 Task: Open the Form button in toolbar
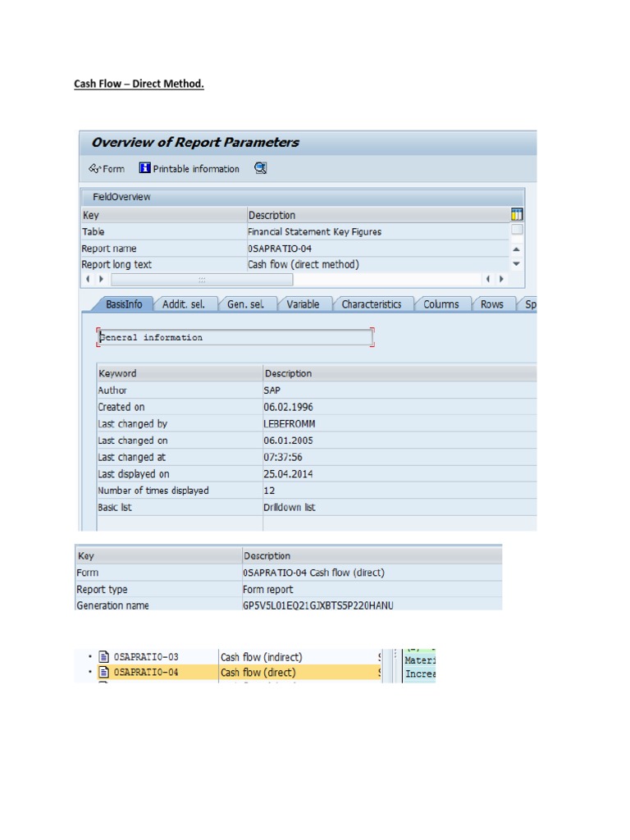point(107,169)
